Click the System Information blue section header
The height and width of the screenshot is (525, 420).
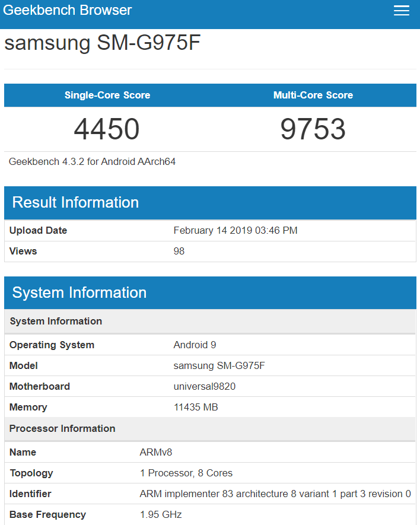point(210,292)
